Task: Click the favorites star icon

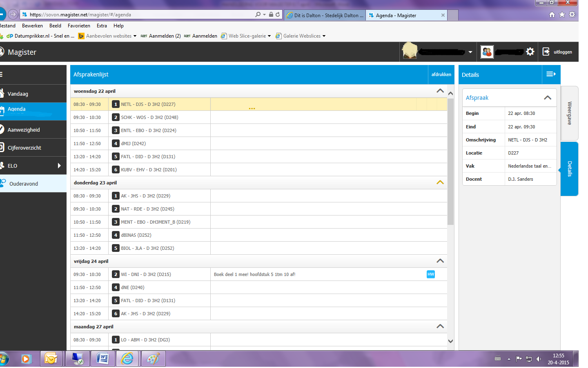Action: [562, 15]
